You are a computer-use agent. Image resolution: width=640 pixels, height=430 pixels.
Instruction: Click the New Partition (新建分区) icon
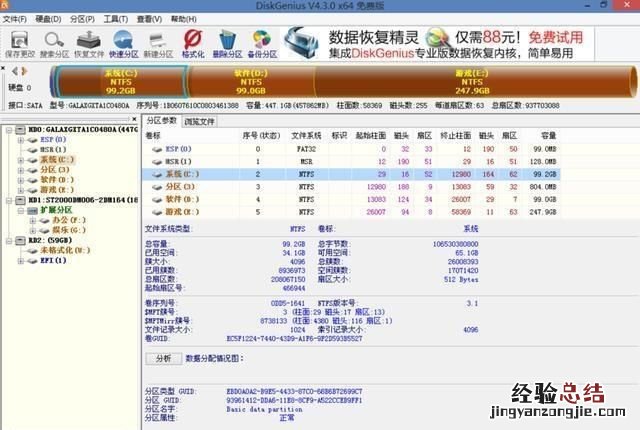(x=158, y=44)
